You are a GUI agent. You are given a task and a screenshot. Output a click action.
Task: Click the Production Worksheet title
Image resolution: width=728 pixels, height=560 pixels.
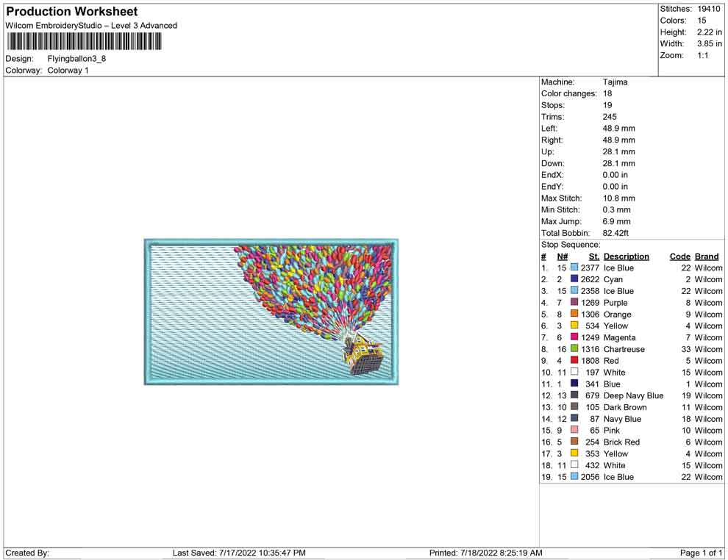point(71,12)
